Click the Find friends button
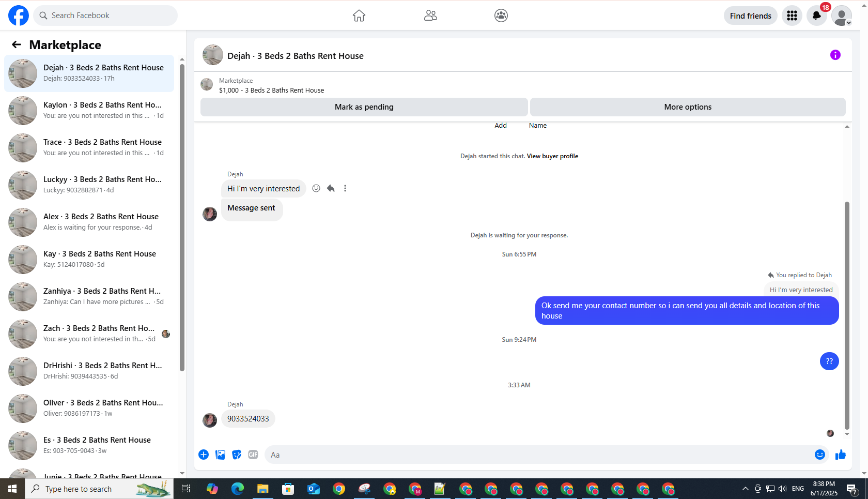Viewport: 868px width, 499px height. 751,16
